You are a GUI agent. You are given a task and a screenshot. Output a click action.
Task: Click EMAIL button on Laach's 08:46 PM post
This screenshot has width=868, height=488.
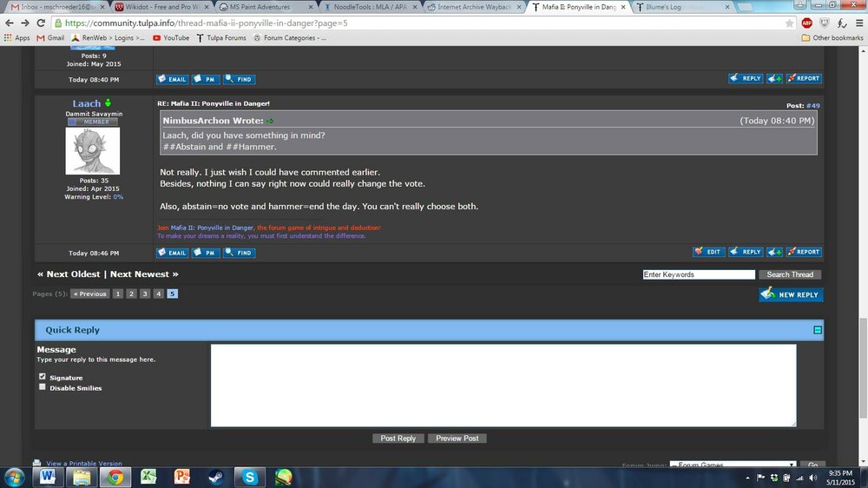tap(172, 253)
